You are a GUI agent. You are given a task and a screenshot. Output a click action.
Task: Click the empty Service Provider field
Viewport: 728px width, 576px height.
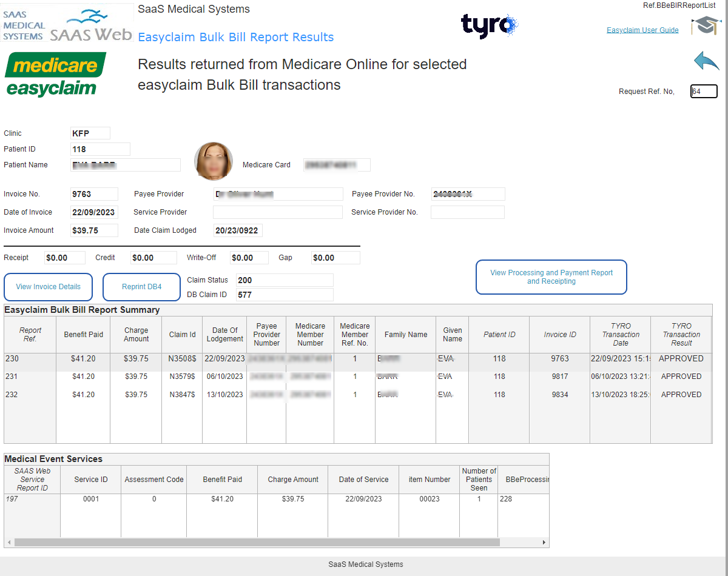pos(278,212)
